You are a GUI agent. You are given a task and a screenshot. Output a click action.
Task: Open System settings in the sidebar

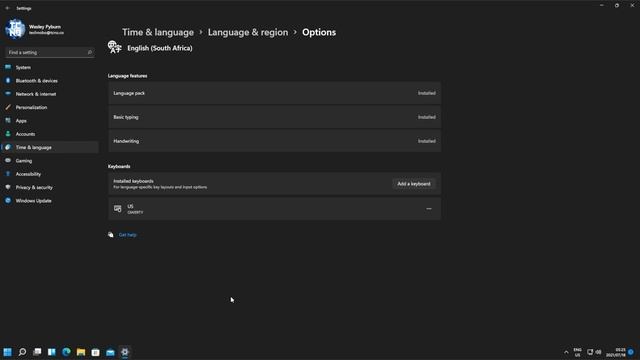click(50, 67)
